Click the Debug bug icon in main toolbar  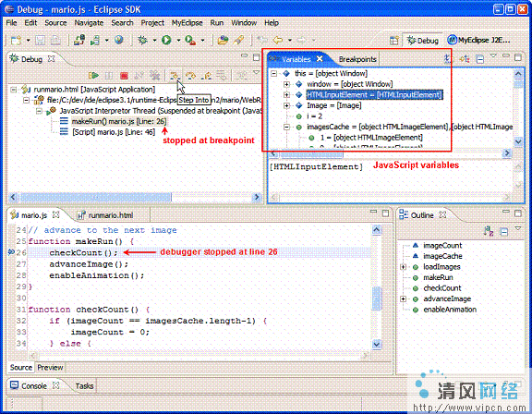tap(142, 41)
